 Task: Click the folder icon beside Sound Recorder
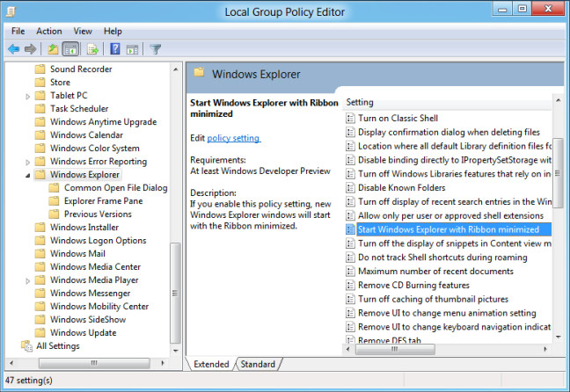tap(40, 69)
